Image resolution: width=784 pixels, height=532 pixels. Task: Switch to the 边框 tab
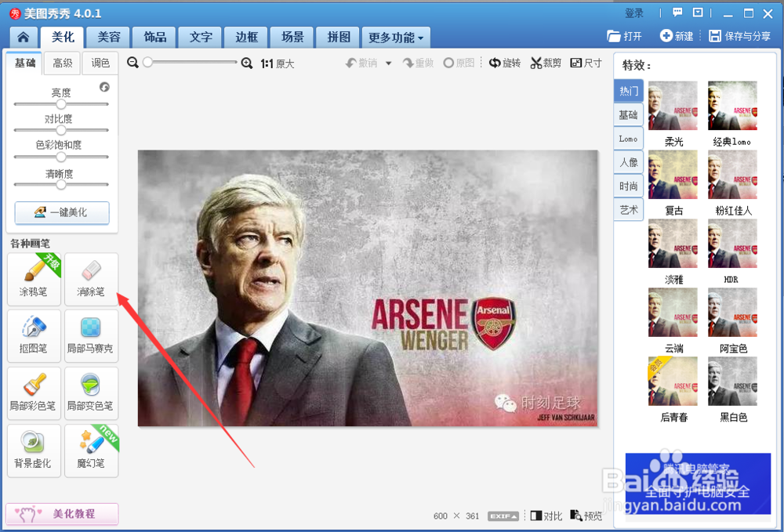246,38
